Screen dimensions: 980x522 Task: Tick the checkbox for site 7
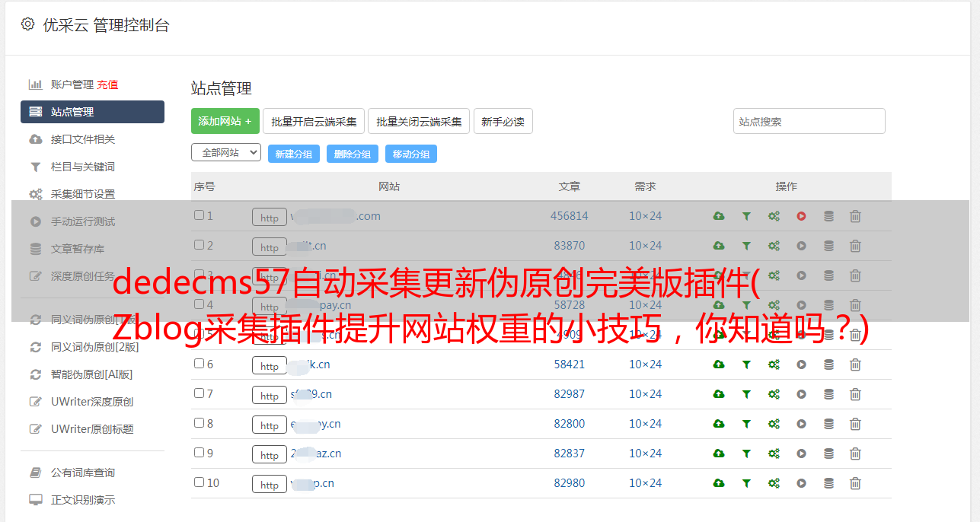point(199,393)
